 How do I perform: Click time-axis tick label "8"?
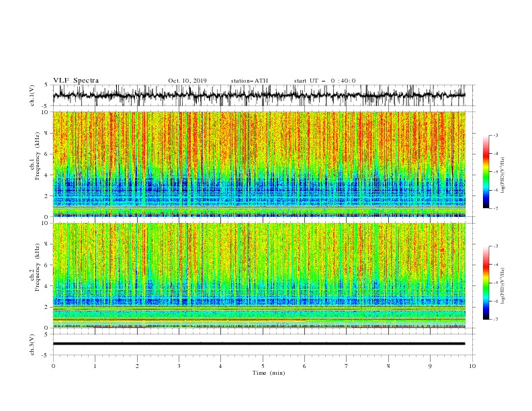[388, 366]
